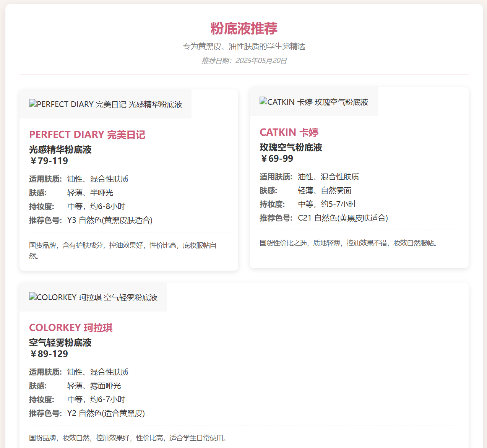Click the PERFECT DIARY product image placeholder
The width and height of the screenshot is (487, 448).
pyautogui.click(x=106, y=104)
